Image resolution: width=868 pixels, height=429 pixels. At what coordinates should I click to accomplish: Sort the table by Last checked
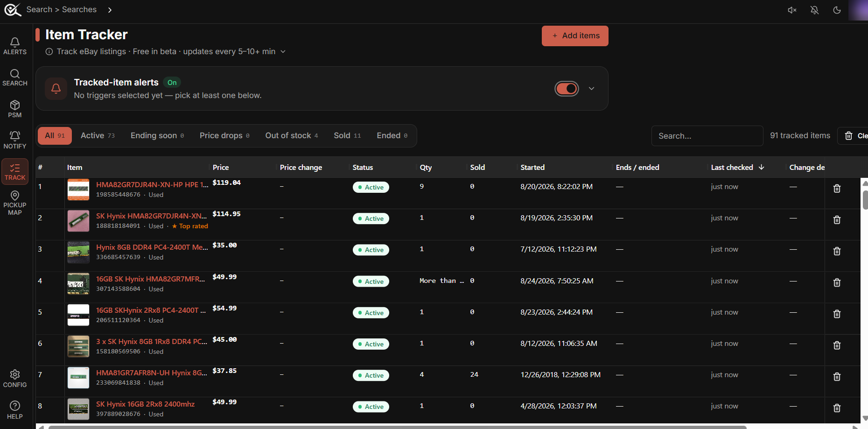click(x=737, y=167)
